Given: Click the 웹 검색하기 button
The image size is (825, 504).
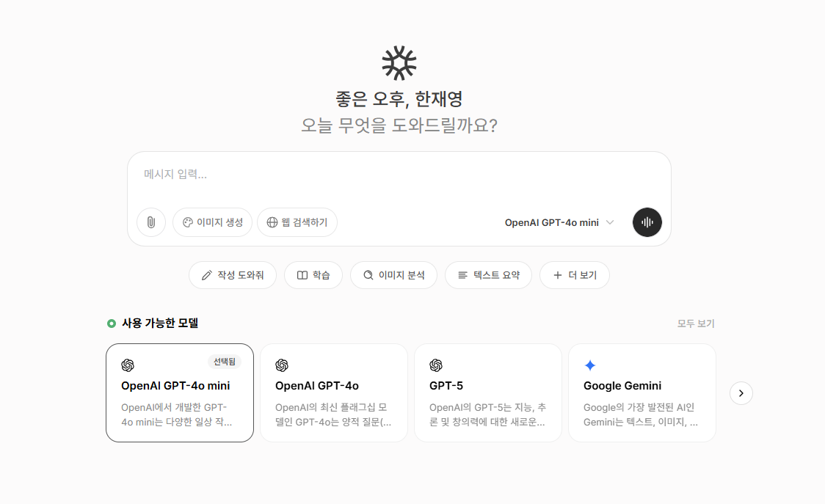Looking at the screenshot, I should pos(297,222).
